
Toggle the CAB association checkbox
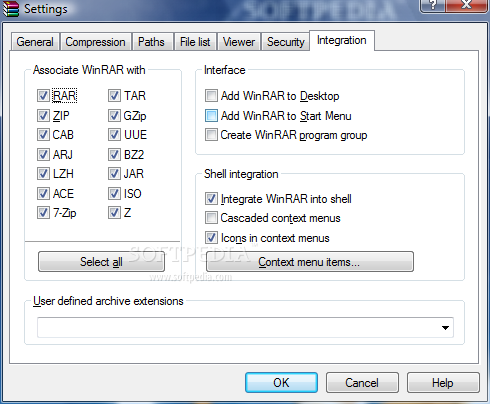(x=43, y=135)
